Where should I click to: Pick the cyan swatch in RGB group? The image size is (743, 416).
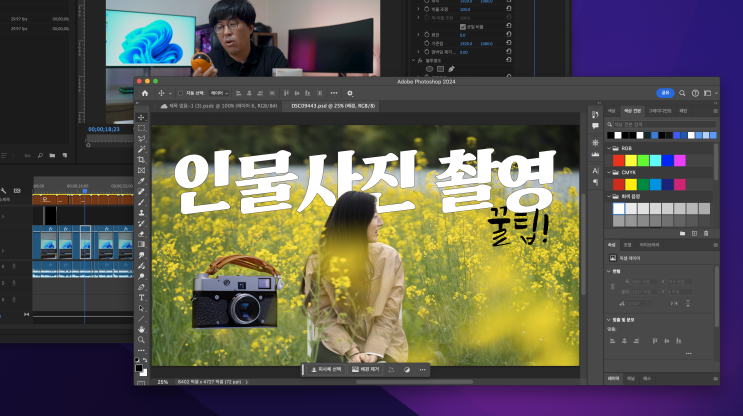coord(655,161)
